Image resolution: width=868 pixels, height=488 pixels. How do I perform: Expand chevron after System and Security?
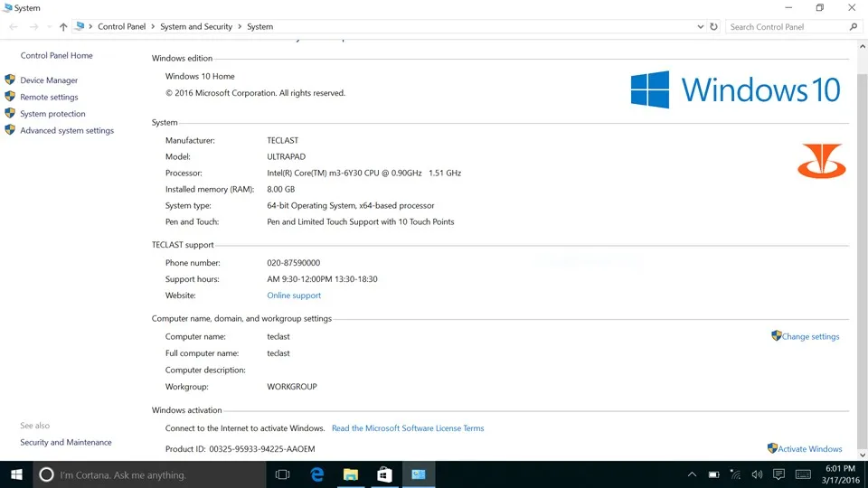pyautogui.click(x=240, y=26)
